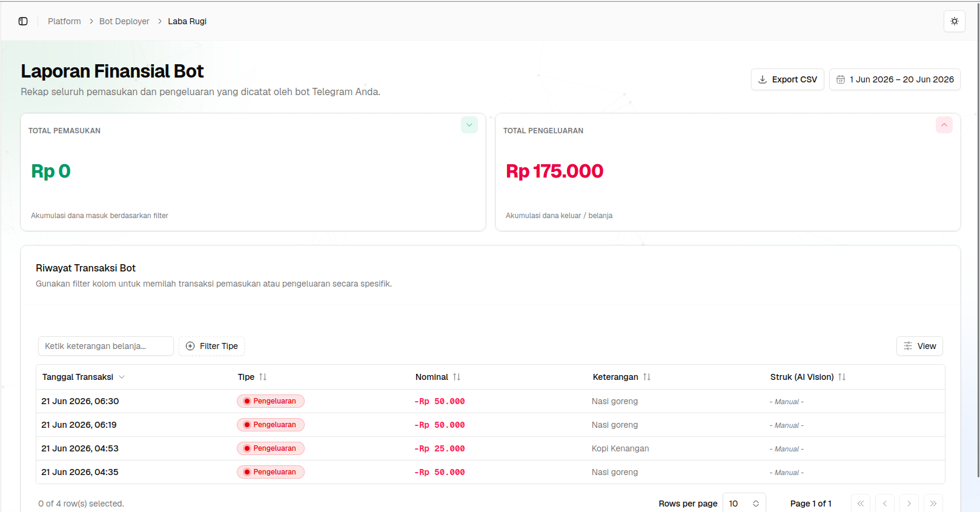Click Pengeluaran badge in 04:35 row
The width and height of the screenshot is (980, 512).
(271, 472)
